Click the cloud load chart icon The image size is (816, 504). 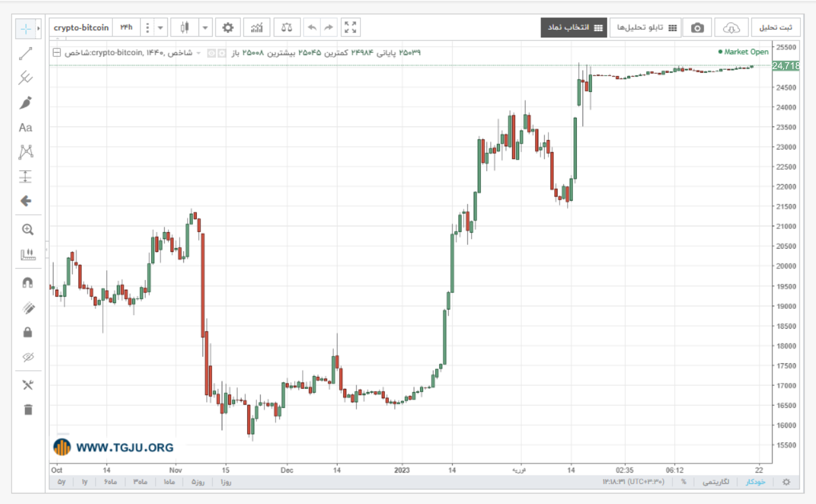click(731, 28)
